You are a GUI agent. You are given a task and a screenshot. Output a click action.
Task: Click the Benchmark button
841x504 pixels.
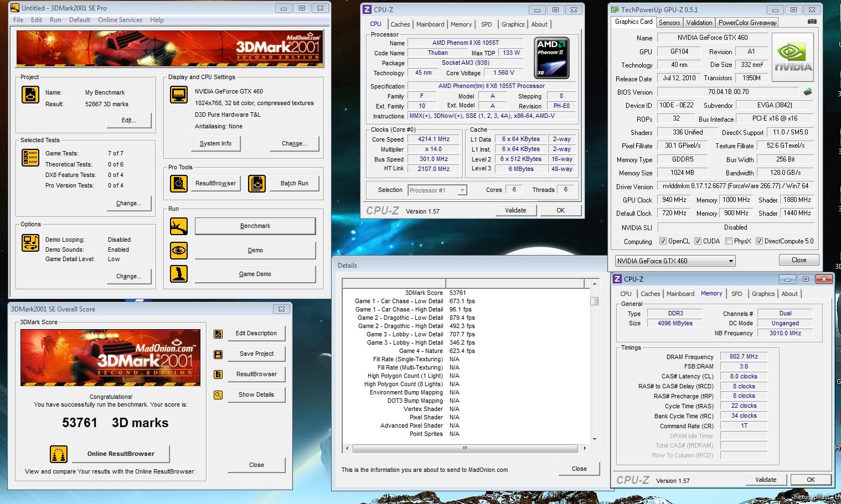tap(255, 226)
